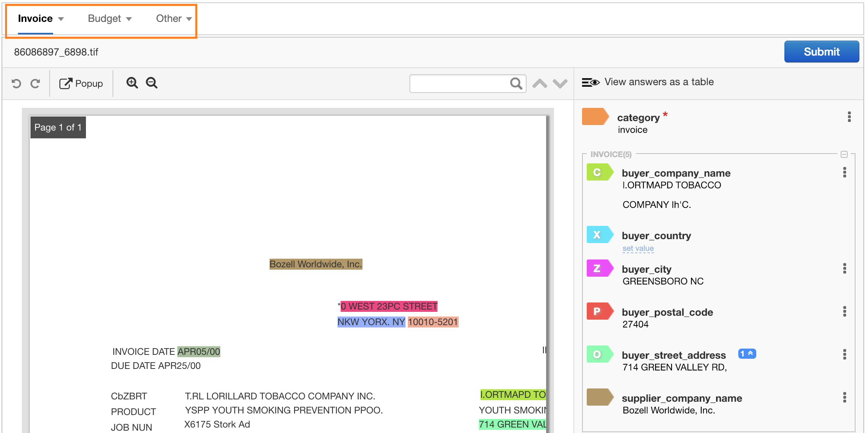The image size is (868, 433).
Task: Click highlighted NKW YORX. NY text
Action: pos(371,322)
